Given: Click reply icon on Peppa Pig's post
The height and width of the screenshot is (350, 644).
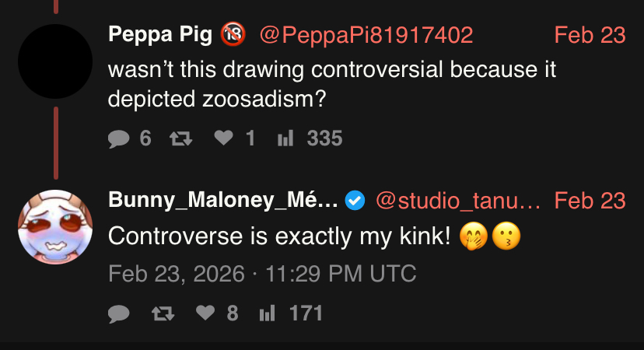Looking at the screenshot, I should (119, 138).
